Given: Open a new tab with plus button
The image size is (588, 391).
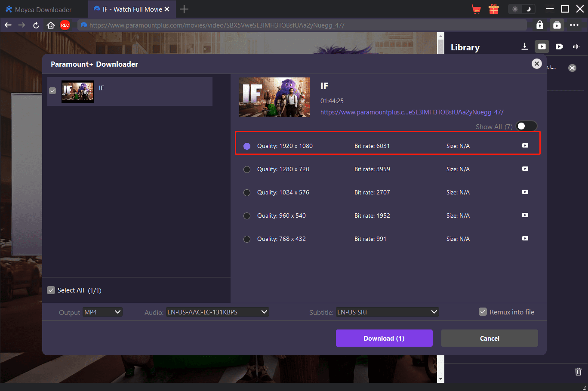Looking at the screenshot, I should (184, 9).
